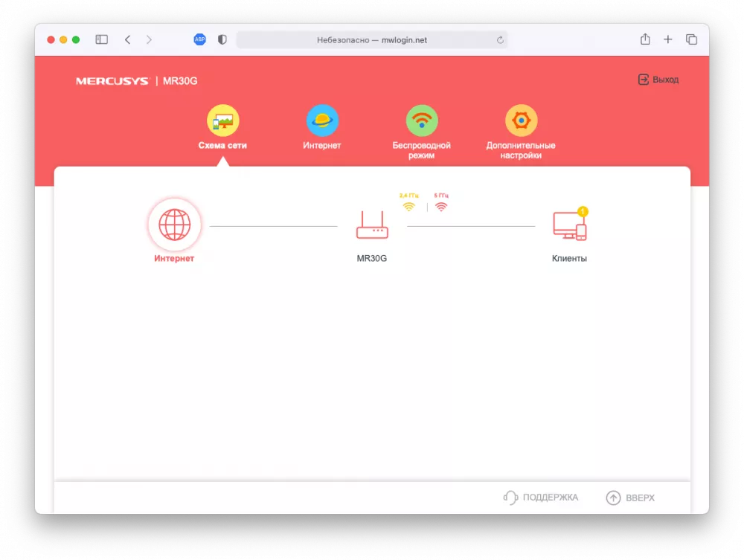Screen dimensions: 744x560
Task: Select the Интернет globe icon in the diagram
Action: click(175, 225)
